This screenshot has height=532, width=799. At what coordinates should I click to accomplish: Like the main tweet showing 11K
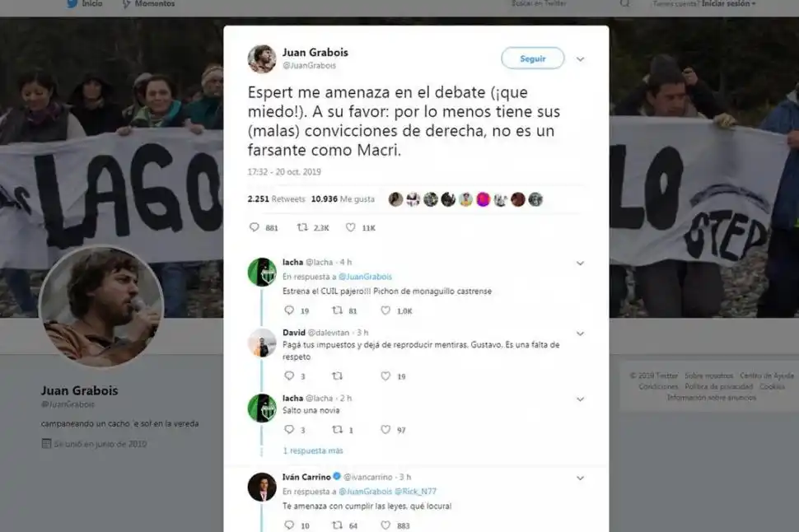[351, 227]
